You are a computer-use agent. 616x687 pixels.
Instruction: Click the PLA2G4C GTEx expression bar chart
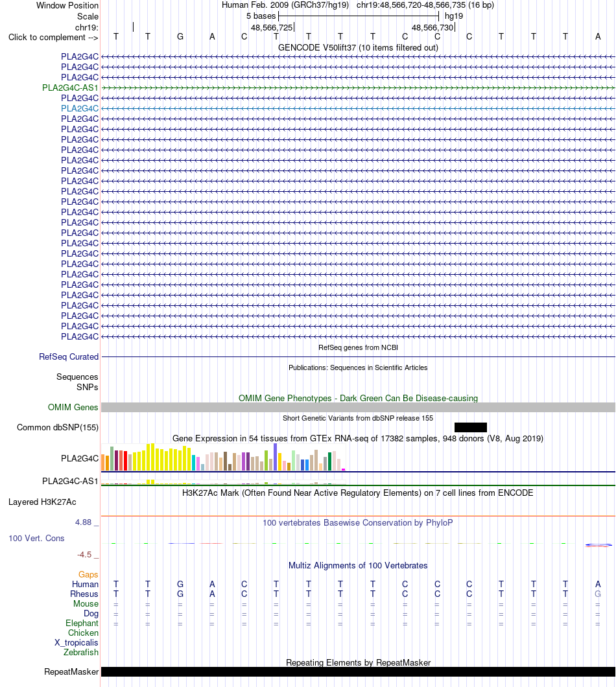(223, 458)
